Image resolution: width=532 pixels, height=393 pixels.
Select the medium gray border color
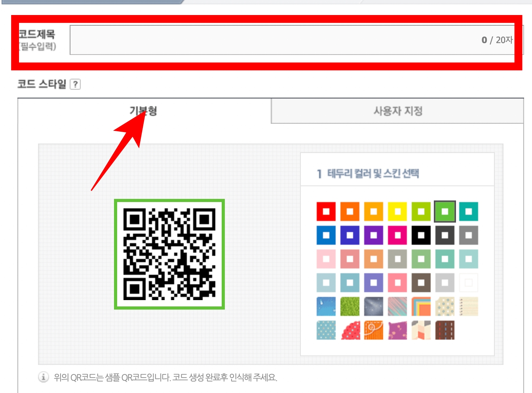tap(469, 235)
